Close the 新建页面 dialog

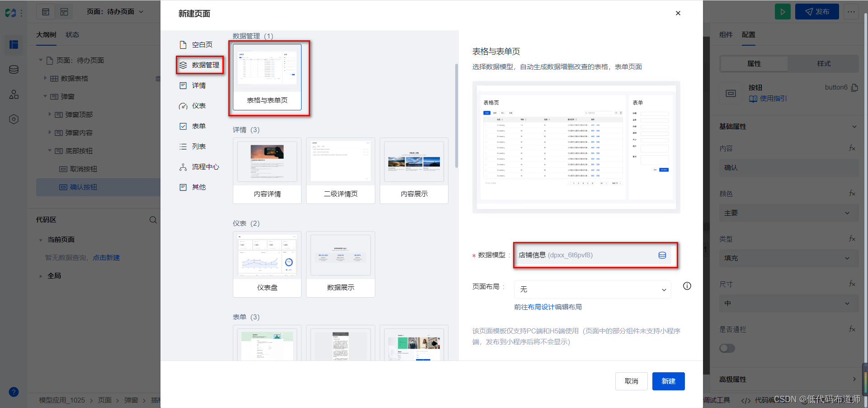[678, 13]
